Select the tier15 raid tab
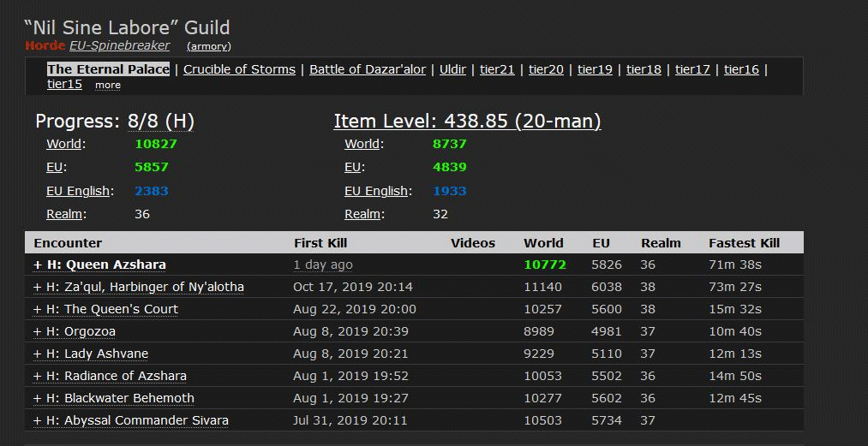 [x=64, y=84]
